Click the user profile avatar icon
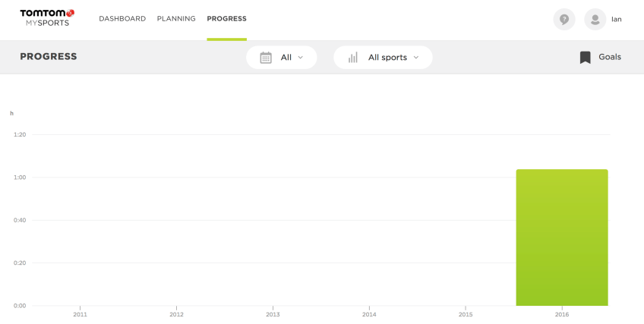The height and width of the screenshot is (324, 644). click(x=595, y=19)
